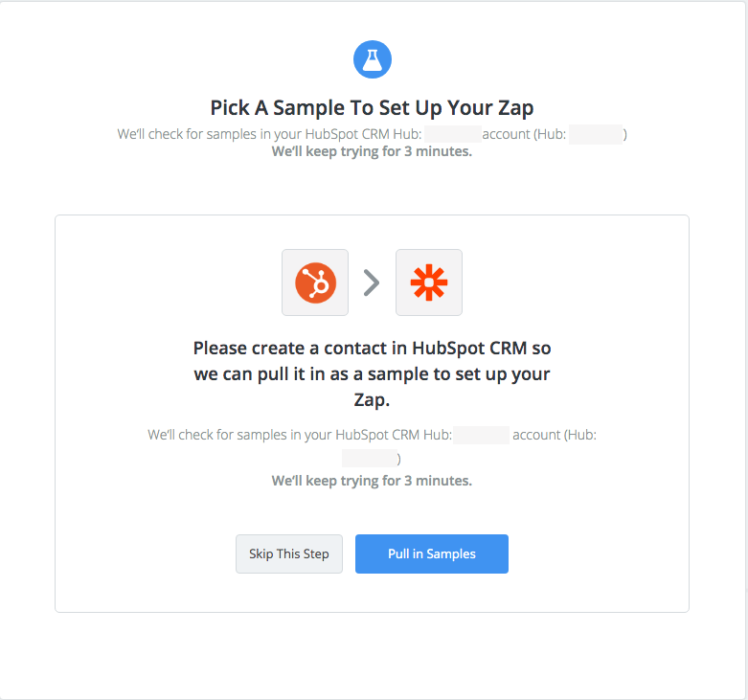The image size is (748, 700).
Task: Click the keep trying text under main heading
Action: 373,151
